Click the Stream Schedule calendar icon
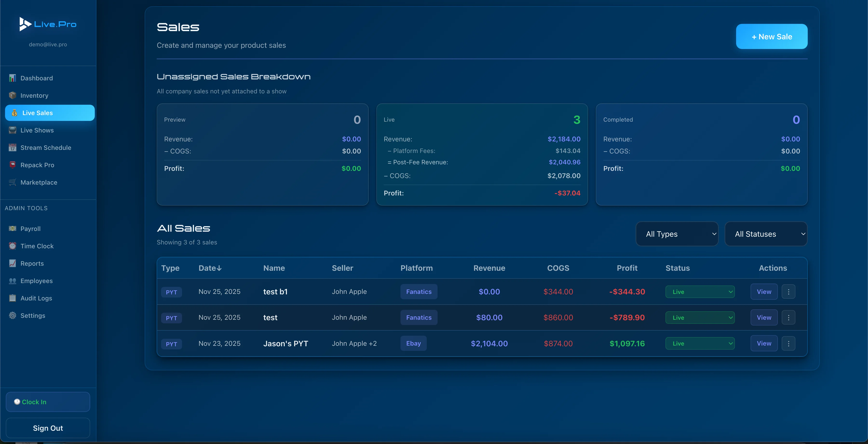Viewport: 868px width, 444px height. 13,148
